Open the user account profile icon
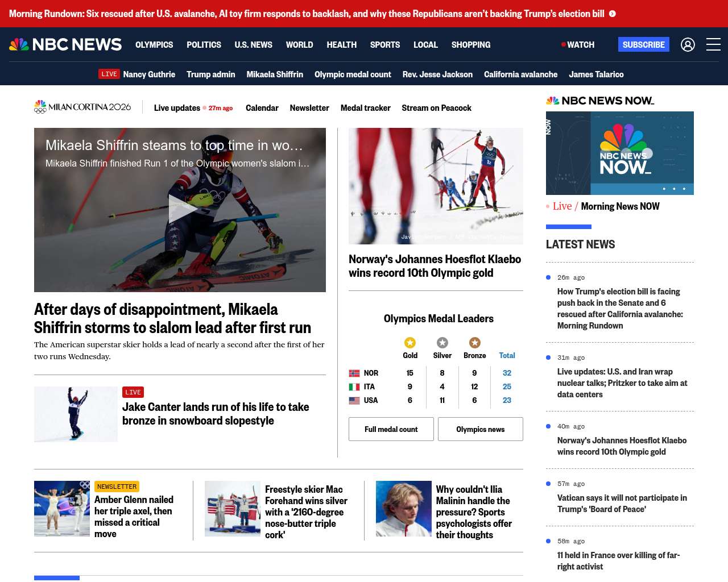Image resolution: width=728 pixels, height=582 pixels. pyautogui.click(x=688, y=44)
